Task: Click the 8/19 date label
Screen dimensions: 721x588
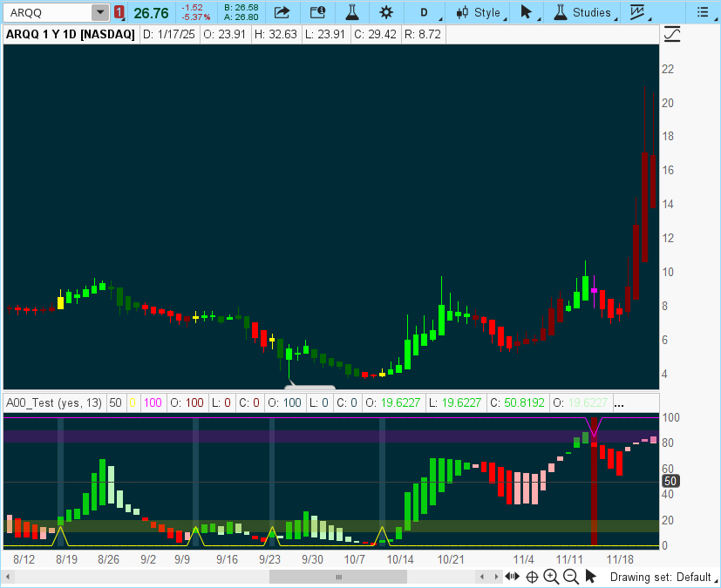Action: [x=66, y=559]
